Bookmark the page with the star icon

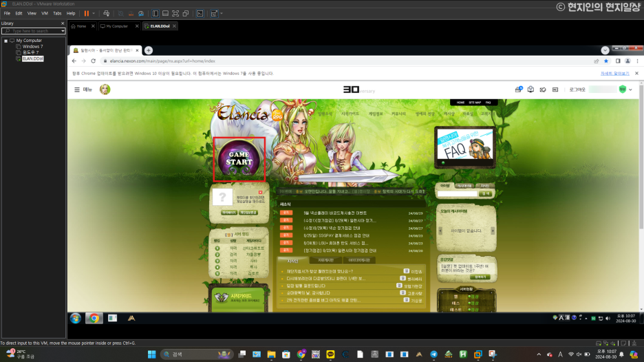[x=606, y=61]
